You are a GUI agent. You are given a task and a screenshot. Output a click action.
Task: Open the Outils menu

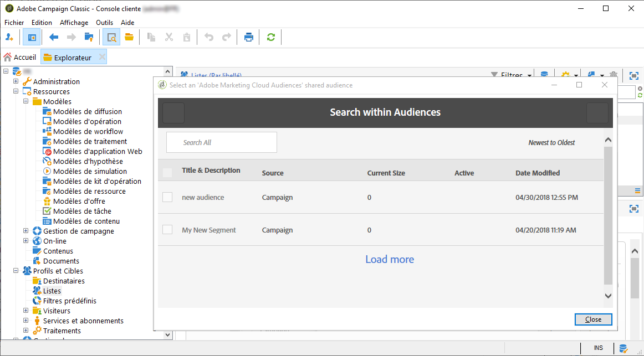104,23
